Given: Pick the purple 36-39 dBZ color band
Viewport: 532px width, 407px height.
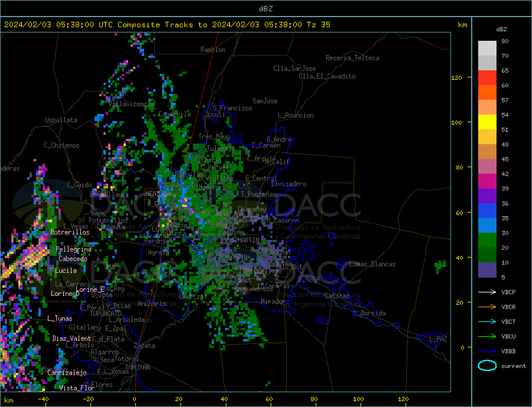Looking at the screenshot, I should coord(487,196).
